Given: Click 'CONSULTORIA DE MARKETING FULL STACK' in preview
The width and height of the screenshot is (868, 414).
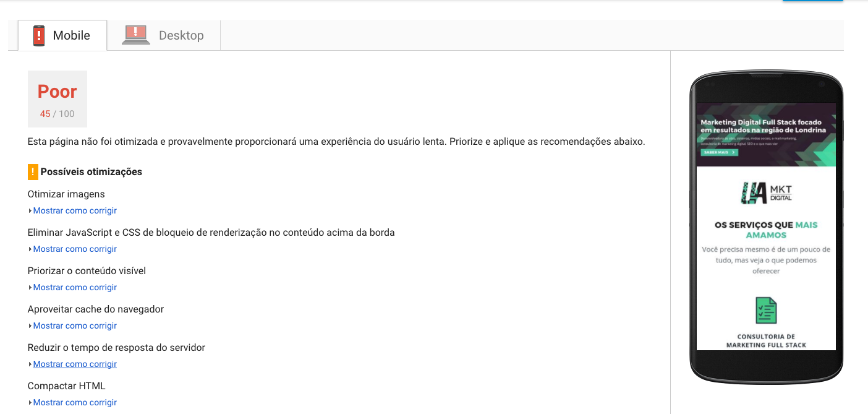Looking at the screenshot, I should click(x=766, y=341).
